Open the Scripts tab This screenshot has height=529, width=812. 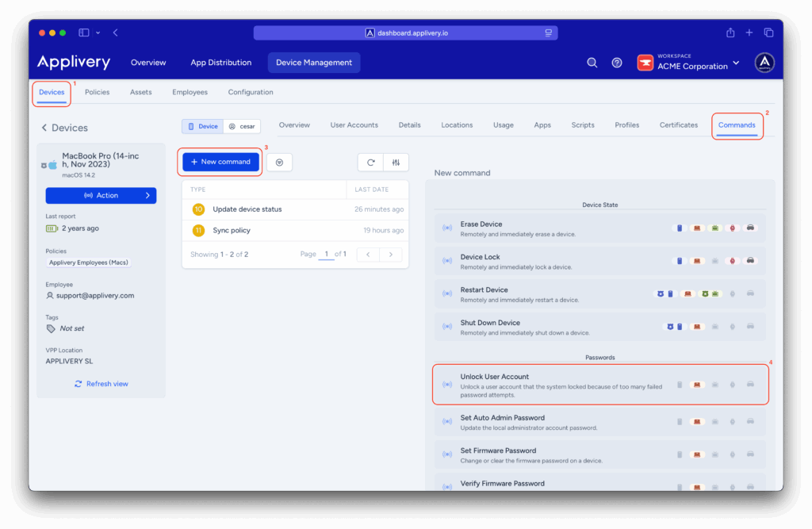pos(582,125)
